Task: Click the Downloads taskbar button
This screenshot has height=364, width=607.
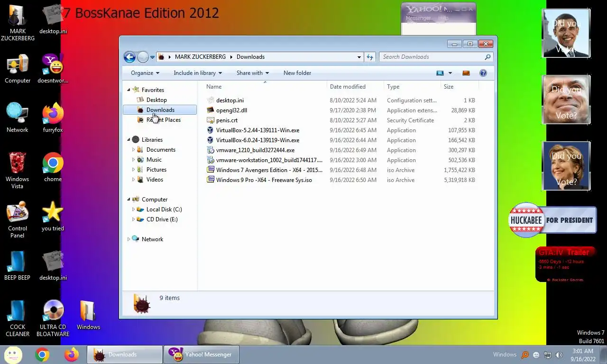Action: click(125, 355)
